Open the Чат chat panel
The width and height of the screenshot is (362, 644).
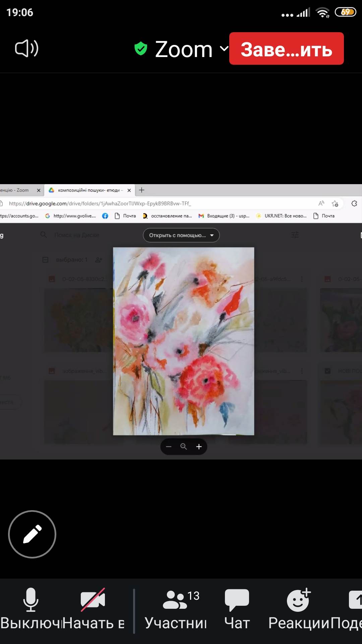(237, 609)
